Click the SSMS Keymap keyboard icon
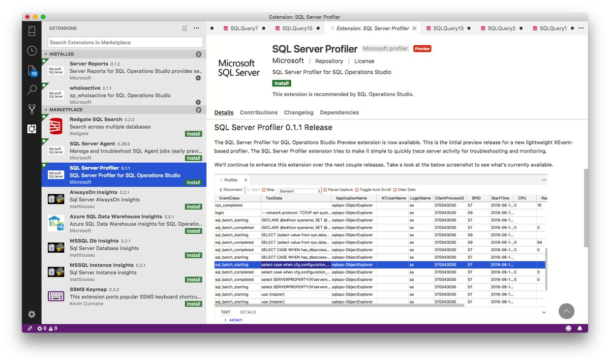 point(56,296)
